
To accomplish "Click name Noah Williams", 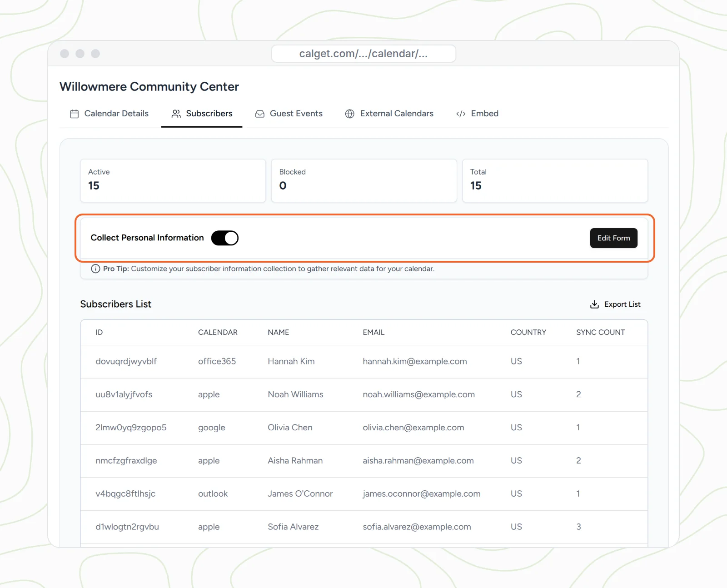I will click(295, 394).
